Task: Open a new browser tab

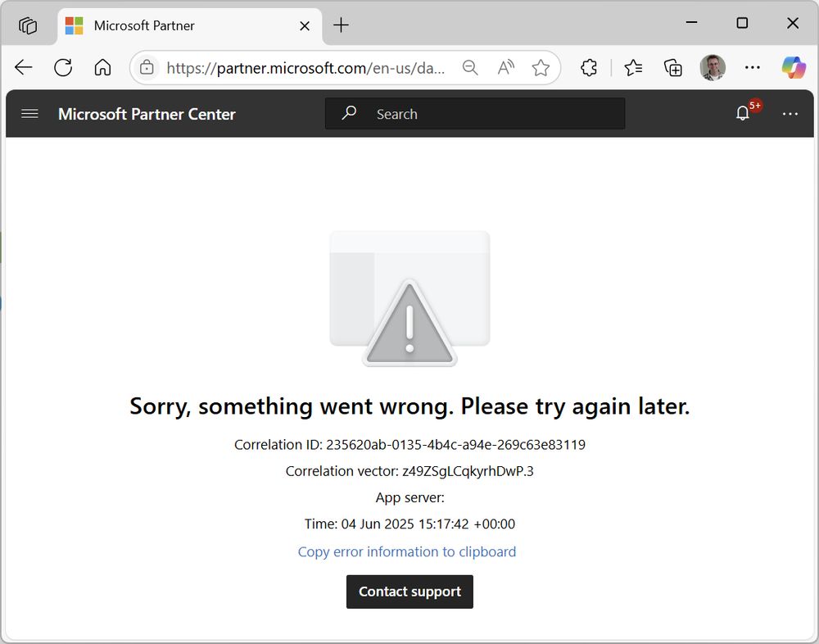Action: [x=341, y=25]
